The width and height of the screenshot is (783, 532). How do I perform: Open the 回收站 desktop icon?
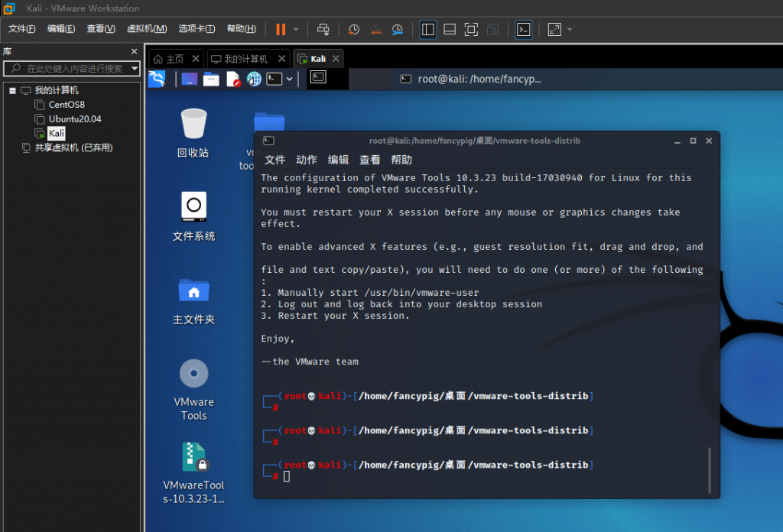tap(193, 133)
